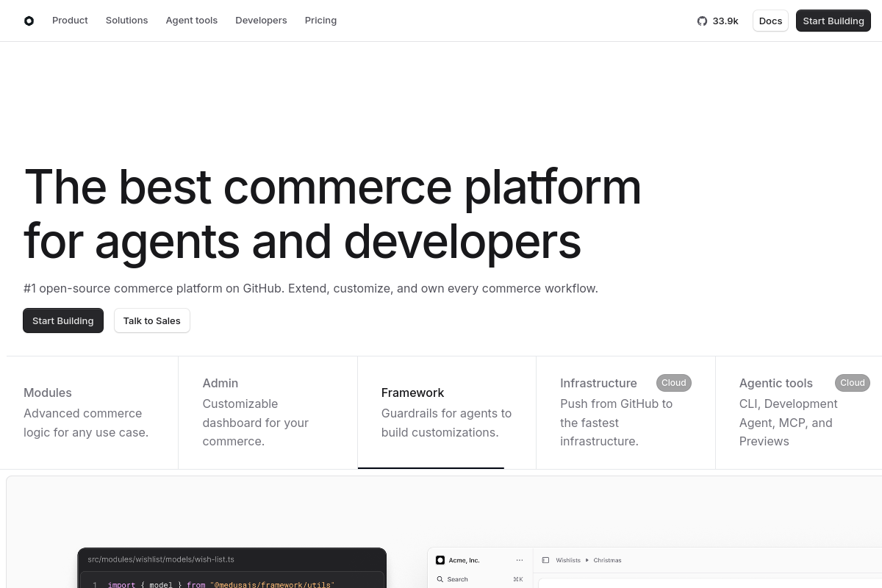Open the Solutions menu

click(x=126, y=21)
